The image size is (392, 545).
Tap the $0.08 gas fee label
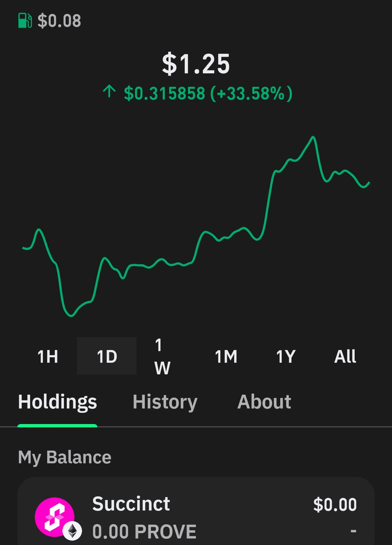click(x=59, y=21)
